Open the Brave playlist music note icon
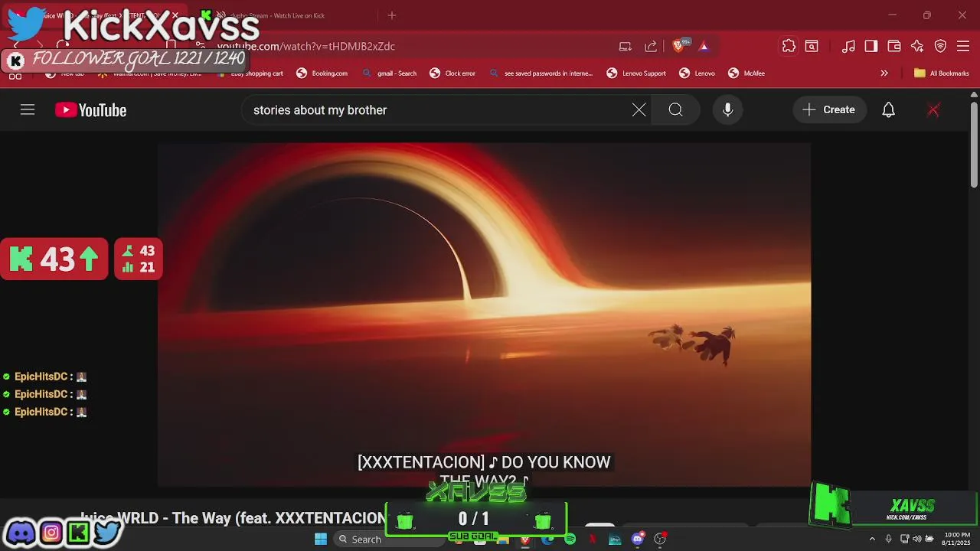The image size is (980, 551). tap(848, 46)
